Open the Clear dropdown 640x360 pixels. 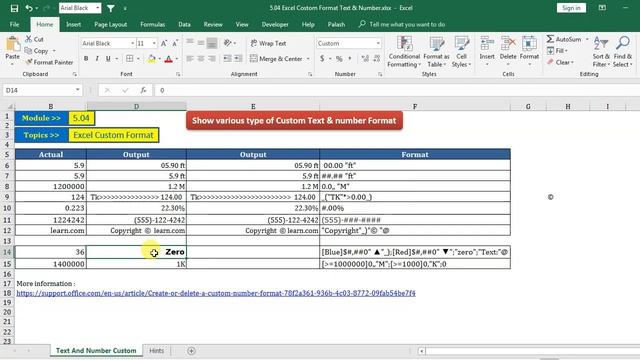(572, 62)
